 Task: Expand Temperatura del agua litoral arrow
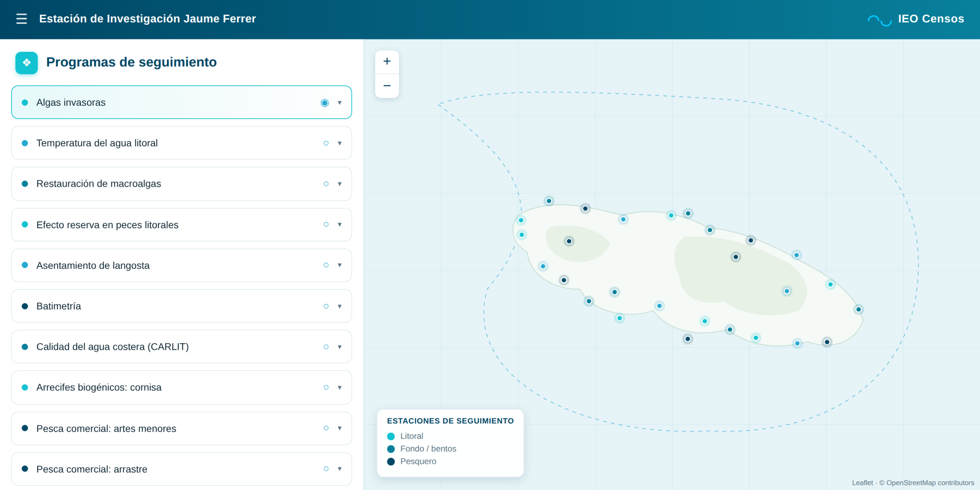(x=340, y=143)
